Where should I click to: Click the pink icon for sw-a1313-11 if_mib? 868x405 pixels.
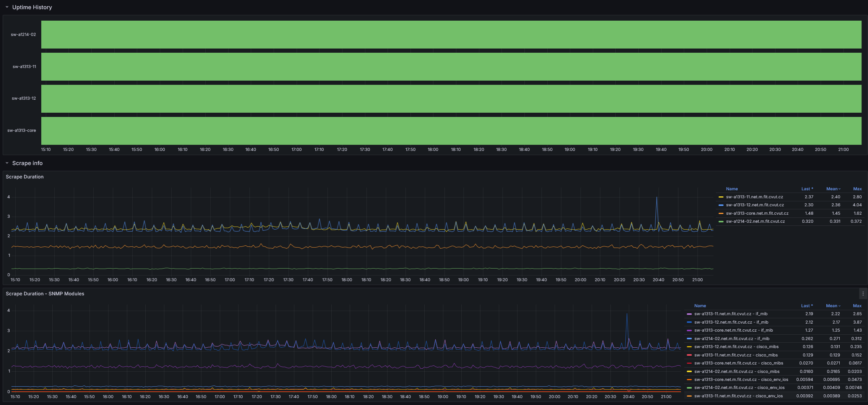(x=689, y=314)
